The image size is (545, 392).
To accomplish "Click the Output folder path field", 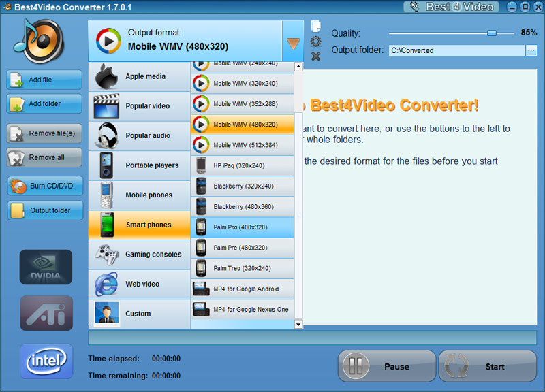I will click(456, 50).
